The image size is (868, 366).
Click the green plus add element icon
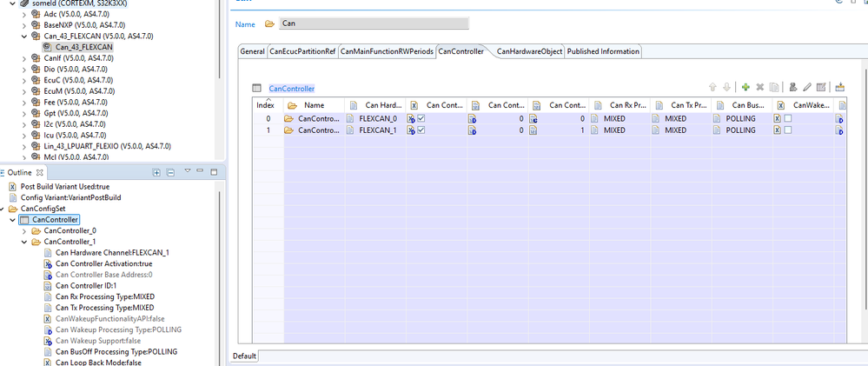pos(745,87)
